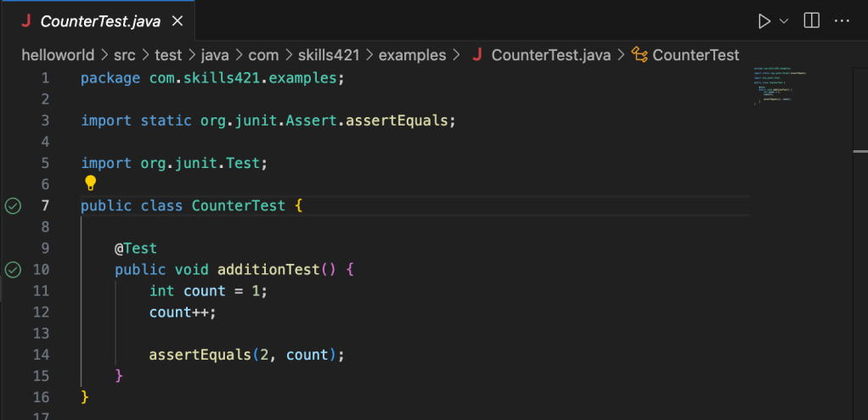Screen dimensions: 868x420
Task: Click the skills421 breadcrumb item
Action: click(x=330, y=55)
